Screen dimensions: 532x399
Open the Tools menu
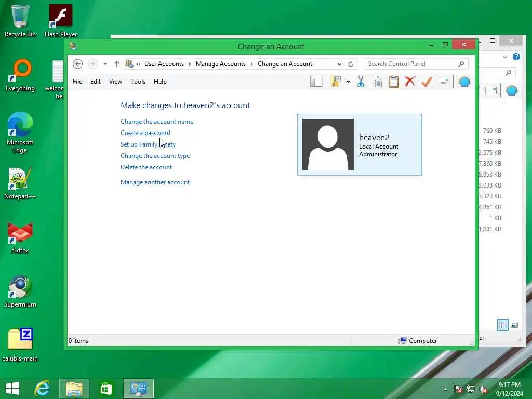click(x=138, y=82)
